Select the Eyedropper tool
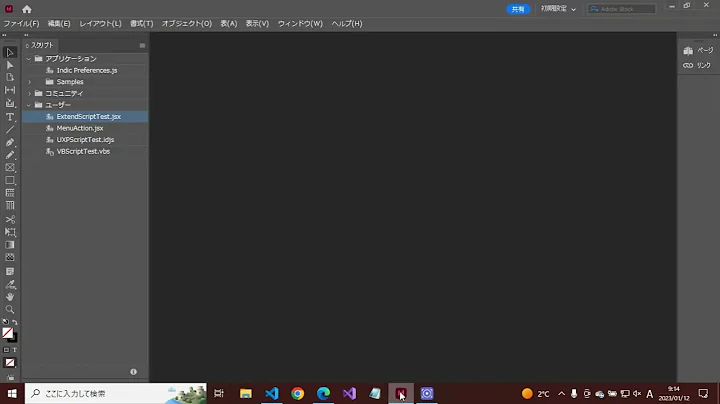This screenshot has height=404, width=720. click(10, 285)
